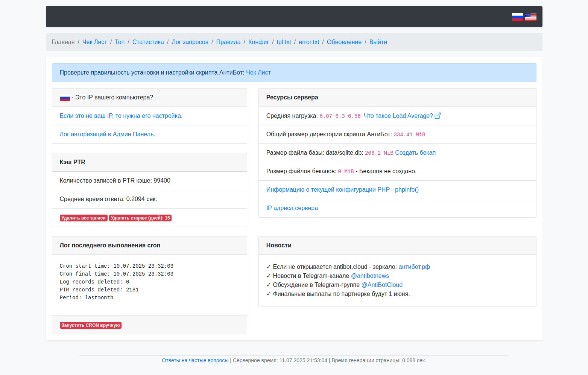The image size is (588, 375).
Task: Open the Лог запросов page
Action: 190,42
